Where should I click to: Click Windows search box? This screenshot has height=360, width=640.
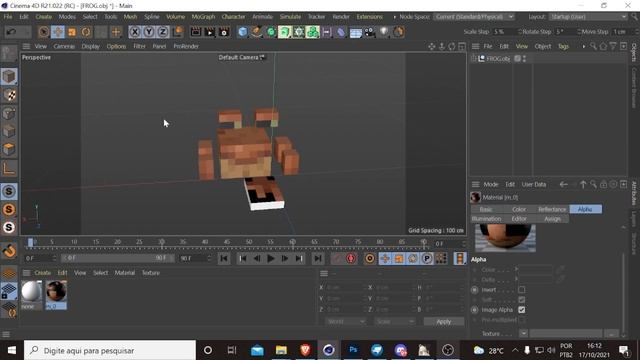pyautogui.click(x=110, y=350)
